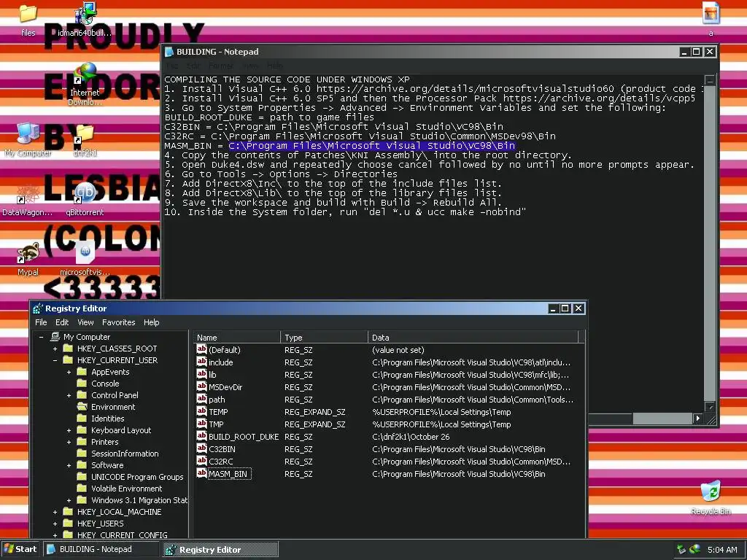Open Registry Editor Help menu
Viewport: 747px width, 560px height.
point(152,322)
